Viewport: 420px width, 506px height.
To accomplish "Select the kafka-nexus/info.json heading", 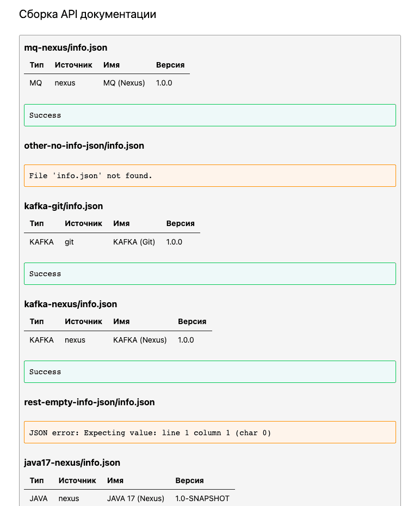I will click(x=71, y=304).
